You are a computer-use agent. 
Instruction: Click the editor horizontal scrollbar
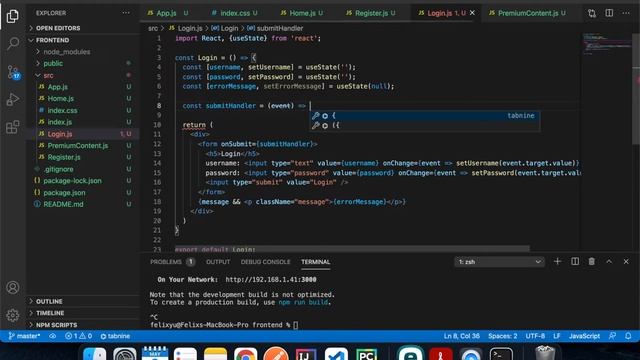tap(351, 249)
